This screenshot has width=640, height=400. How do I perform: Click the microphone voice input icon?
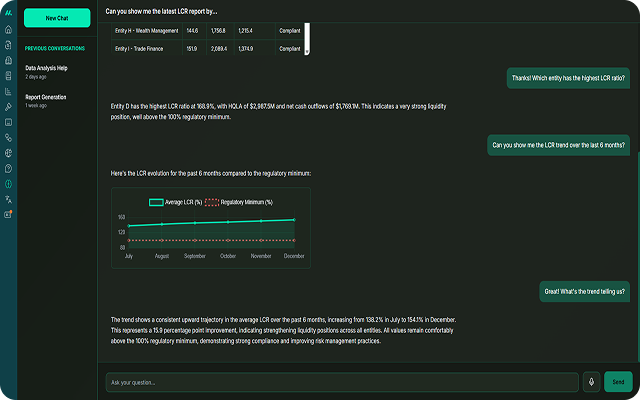592,381
